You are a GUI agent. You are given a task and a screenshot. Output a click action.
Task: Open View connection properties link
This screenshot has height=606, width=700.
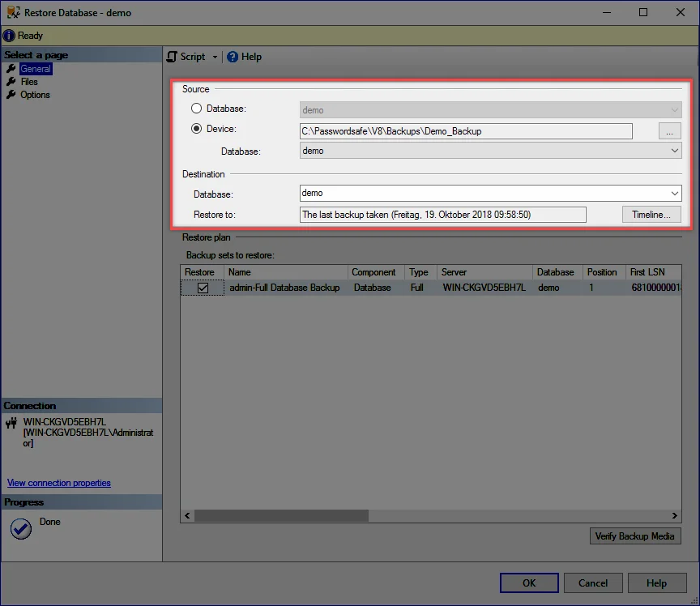point(59,483)
